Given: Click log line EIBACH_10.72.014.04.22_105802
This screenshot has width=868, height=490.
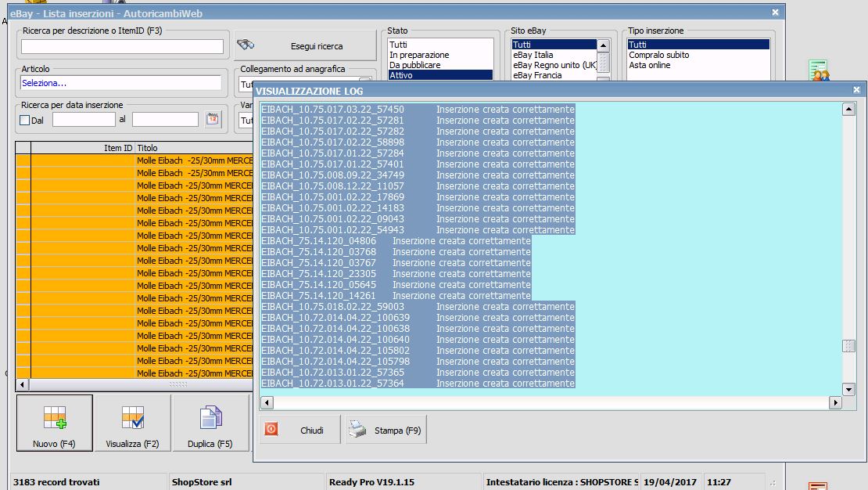Looking at the screenshot, I should point(418,351).
